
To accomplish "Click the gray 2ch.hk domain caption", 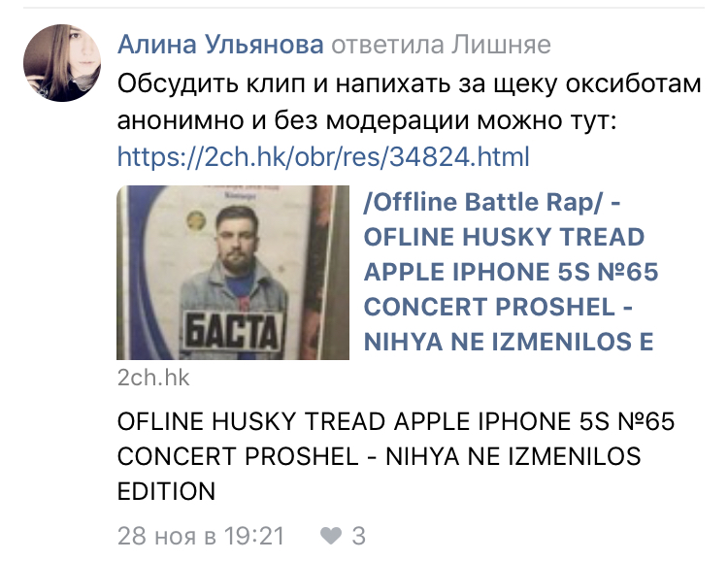I will [x=153, y=378].
